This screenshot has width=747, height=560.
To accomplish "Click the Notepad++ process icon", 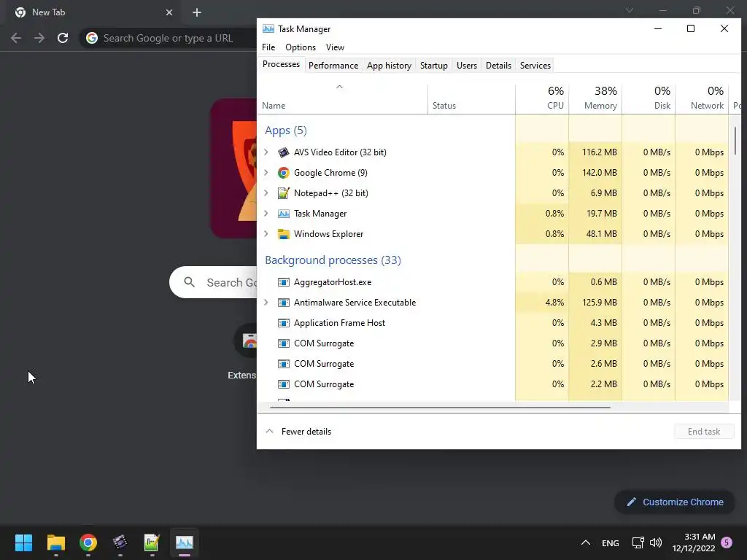I will 284,193.
